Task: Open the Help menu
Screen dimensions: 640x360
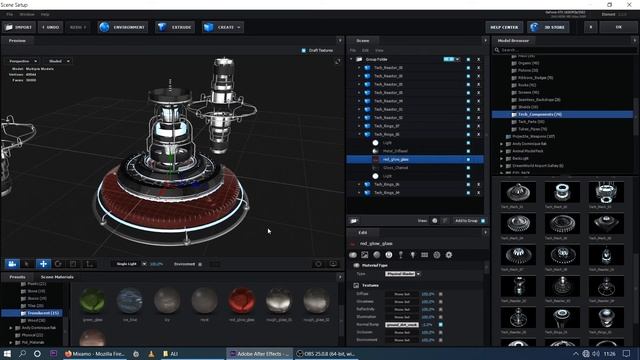Action: [45, 14]
